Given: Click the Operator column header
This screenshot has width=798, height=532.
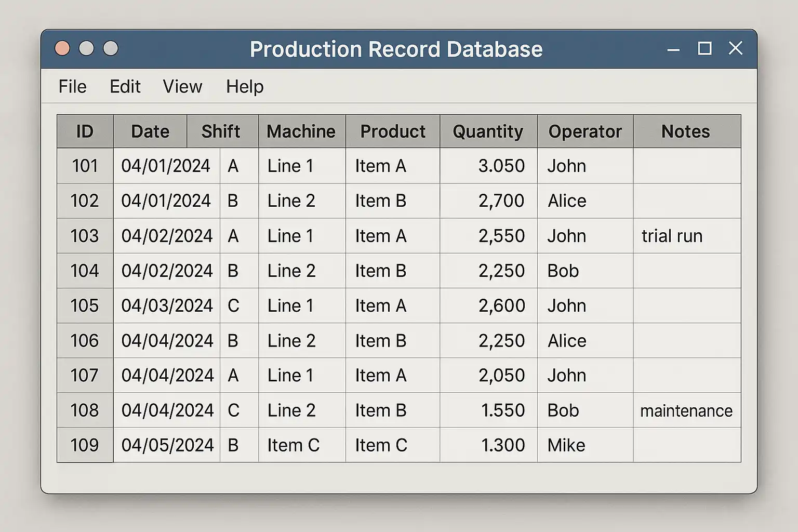Looking at the screenshot, I should click(585, 131).
